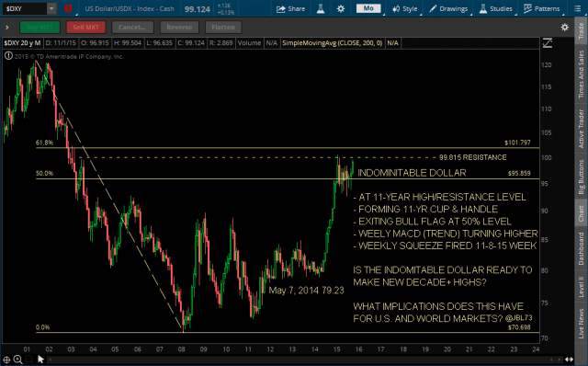Click the 50.0% Fibonacci level label
The width and height of the screenshot is (588, 366).
[x=44, y=174]
